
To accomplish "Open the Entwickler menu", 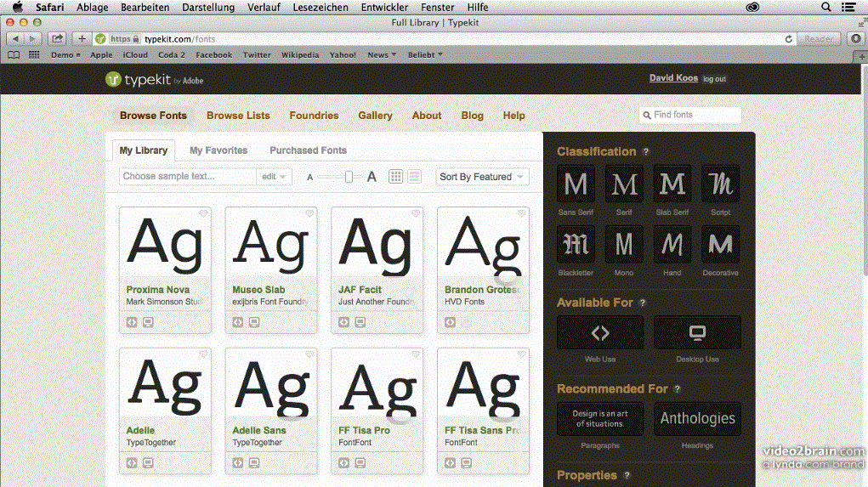I will click(x=384, y=7).
